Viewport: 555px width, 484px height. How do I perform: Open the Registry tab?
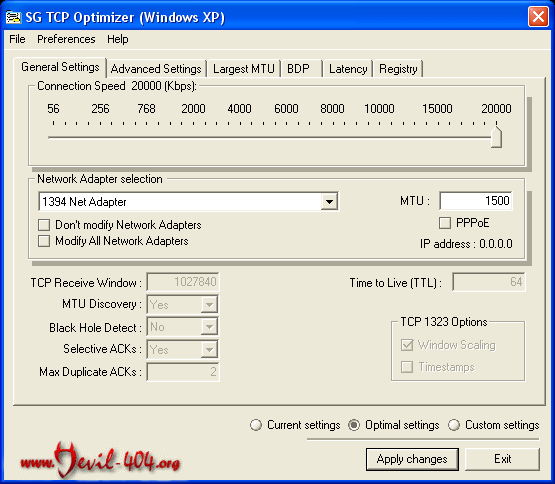click(398, 69)
